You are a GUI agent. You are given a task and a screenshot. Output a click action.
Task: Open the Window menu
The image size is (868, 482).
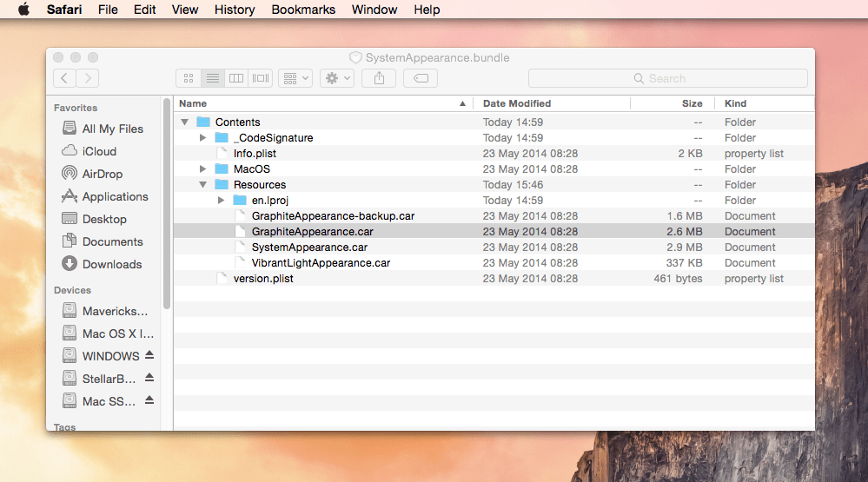point(374,10)
